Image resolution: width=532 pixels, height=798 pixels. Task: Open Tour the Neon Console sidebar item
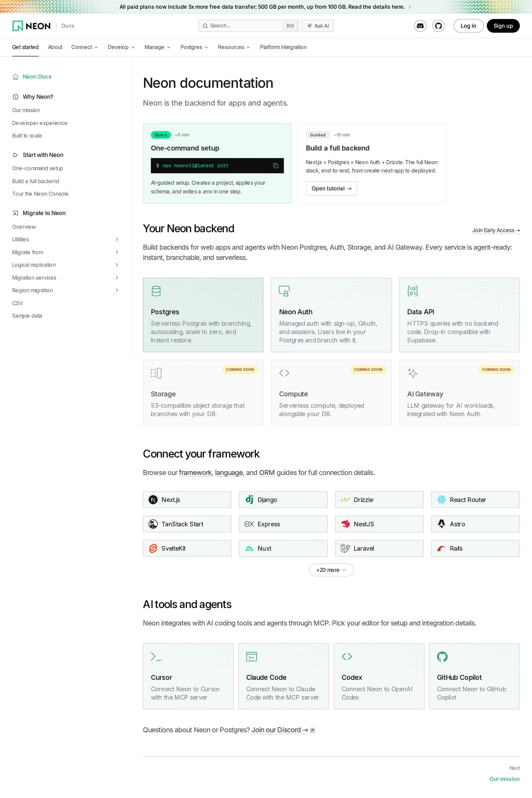click(40, 194)
